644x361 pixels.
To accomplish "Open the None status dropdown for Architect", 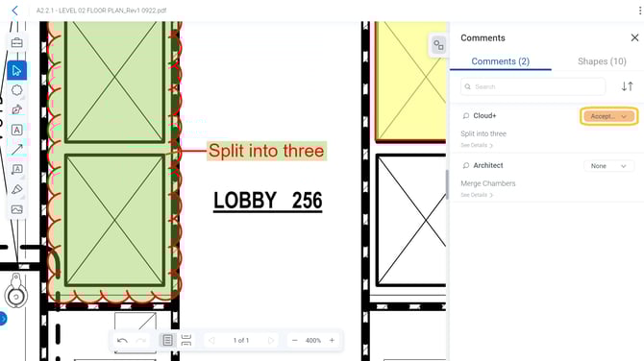I will click(x=608, y=166).
